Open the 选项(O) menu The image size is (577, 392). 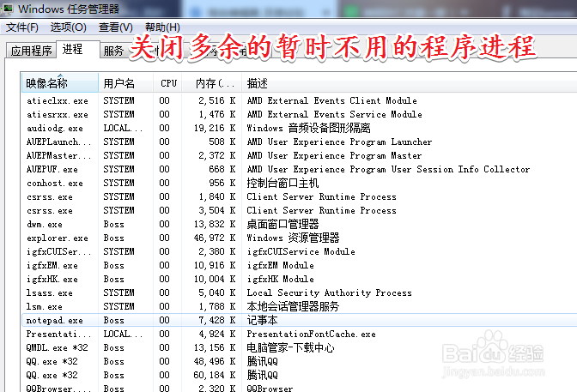pos(68,27)
